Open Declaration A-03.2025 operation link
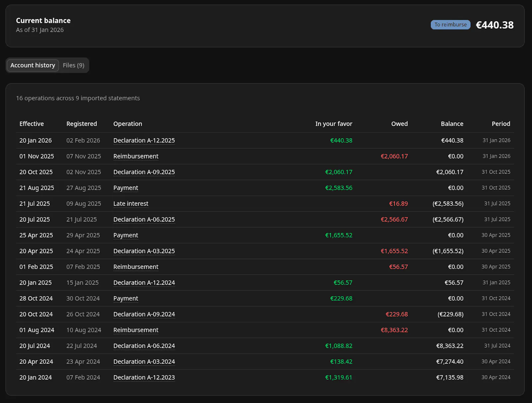The width and height of the screenshot is (532, 403). [x=144, y=251]
